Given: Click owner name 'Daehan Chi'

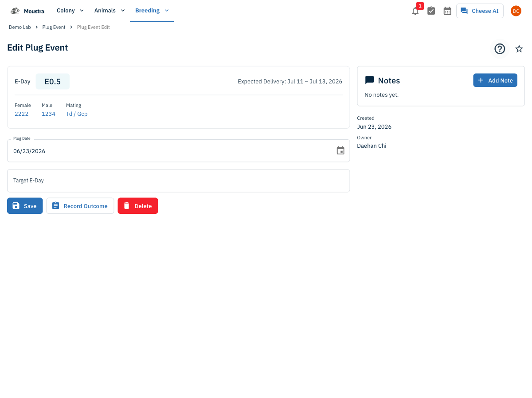Looking at the screenshot, I should pos(372,146).
